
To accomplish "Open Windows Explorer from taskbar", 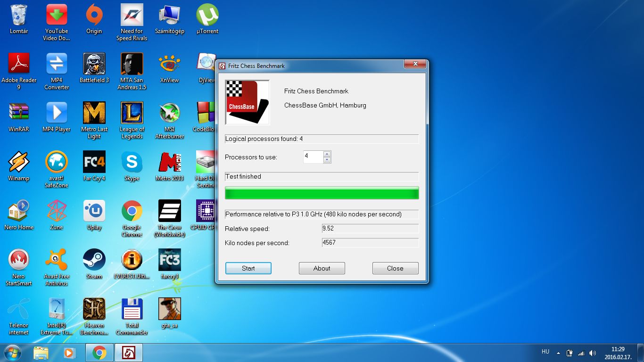I will tap(41, 353).
